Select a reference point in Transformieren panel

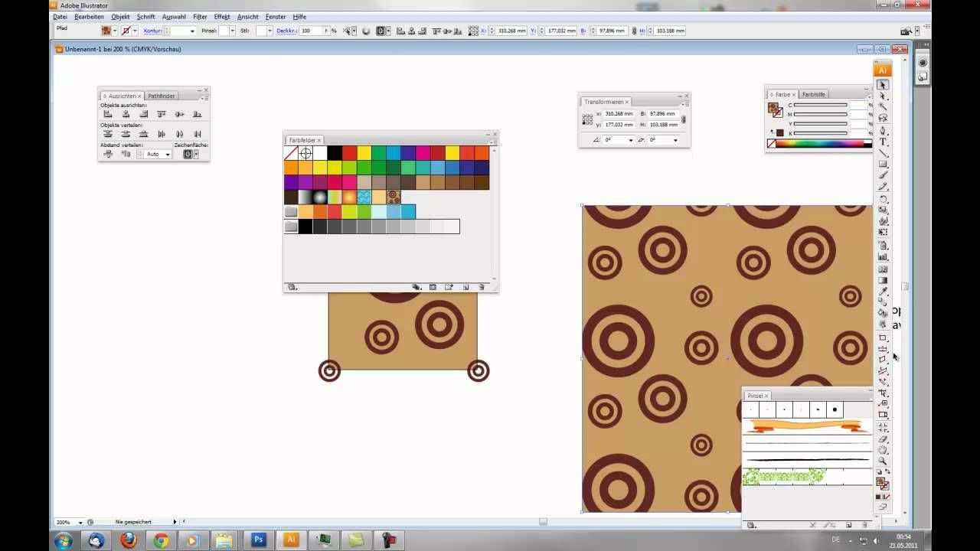pyautogui.click(x=587, y=119)
